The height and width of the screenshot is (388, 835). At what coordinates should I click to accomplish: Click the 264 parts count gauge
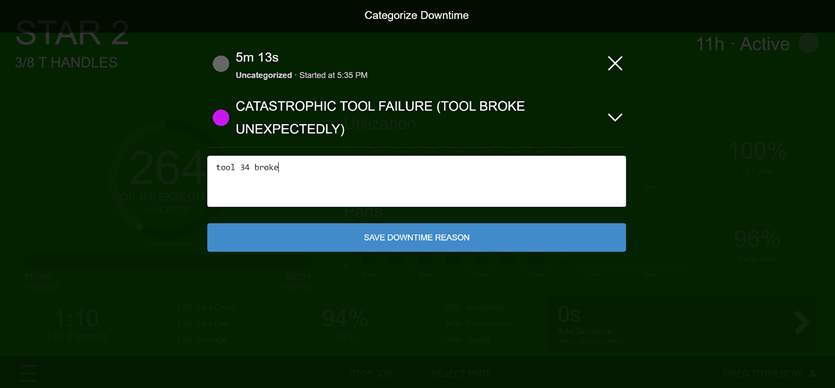[x=163, y=178]
